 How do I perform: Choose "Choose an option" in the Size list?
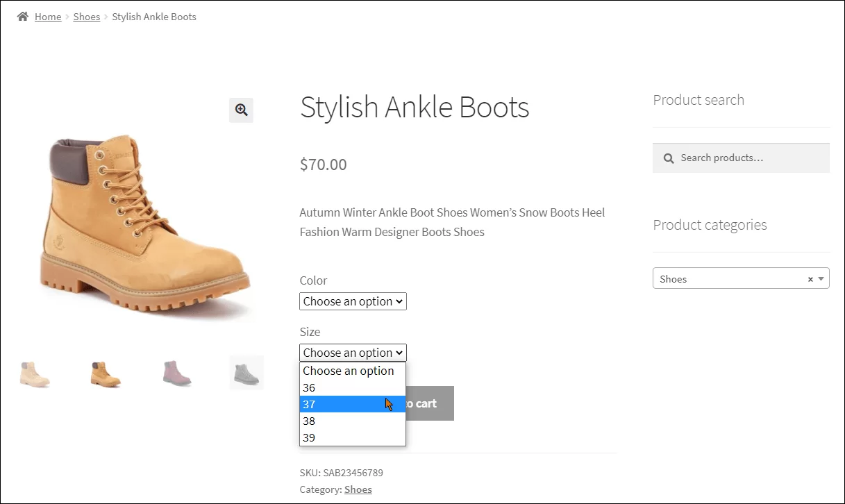point(349,370)
